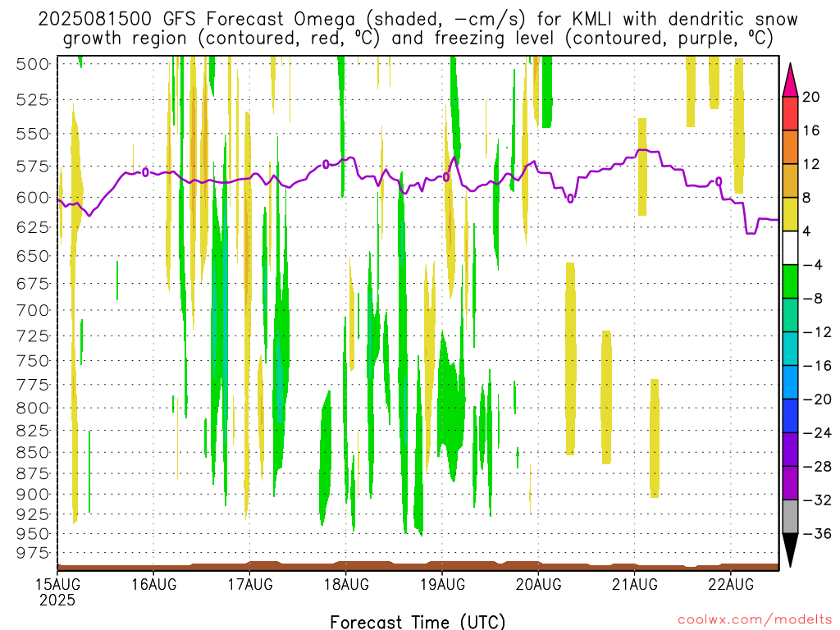The width and height of the screenshot is (840, 630).
Task: Click the freezing level 0 label after 20AUG
Action: [x=571, y=199]
